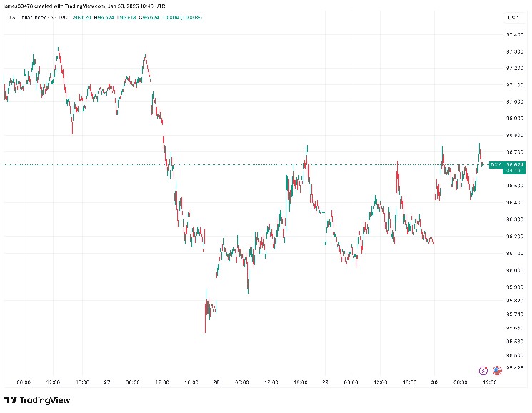Click the countdown timer under DXY price

point(513,171)
